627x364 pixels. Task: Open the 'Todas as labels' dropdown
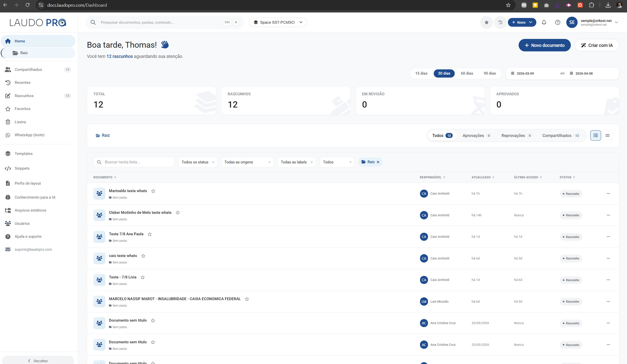(296, 162)
